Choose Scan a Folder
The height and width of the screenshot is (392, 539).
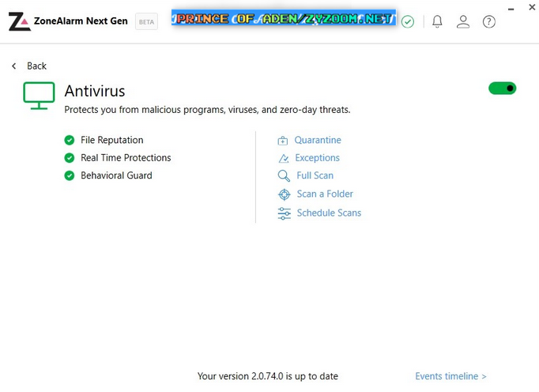(325, 194)
